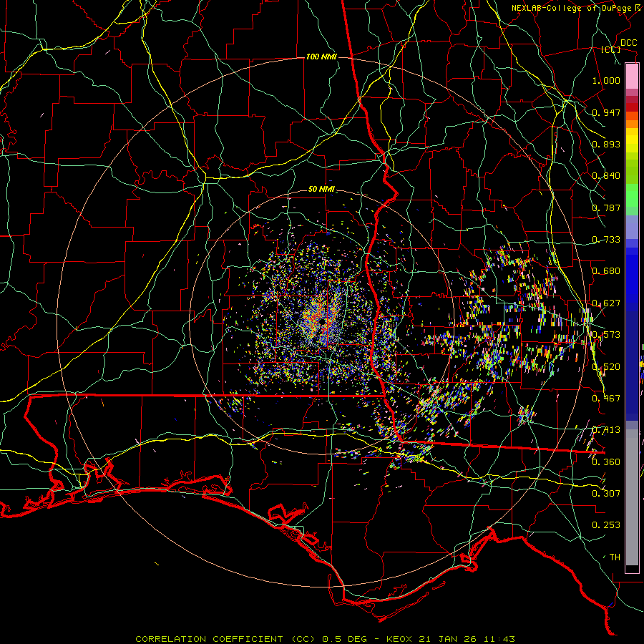Viewport: 644px width, 644px height.
Task: Click the 0.307 scale value
Action: pos(606,494)
